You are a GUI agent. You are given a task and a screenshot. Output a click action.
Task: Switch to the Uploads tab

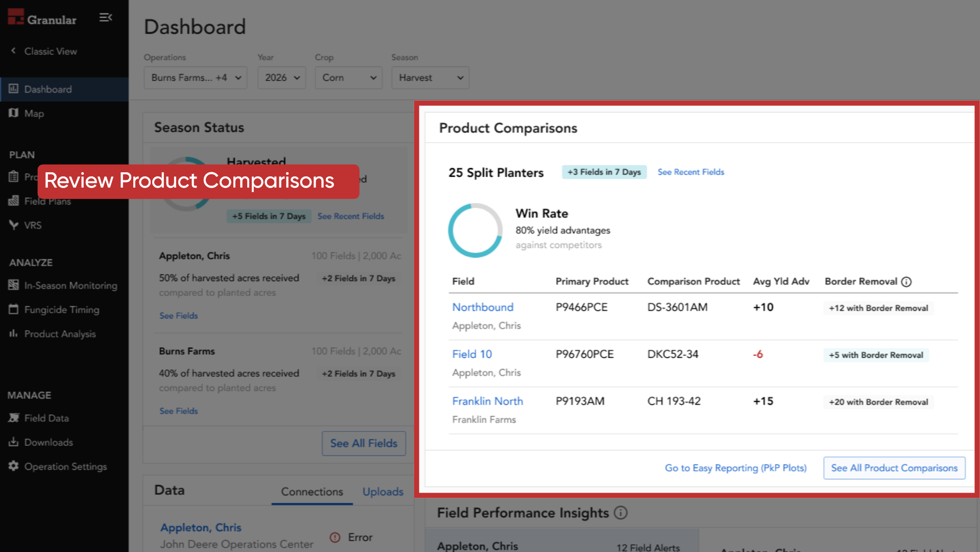[383, 492]
